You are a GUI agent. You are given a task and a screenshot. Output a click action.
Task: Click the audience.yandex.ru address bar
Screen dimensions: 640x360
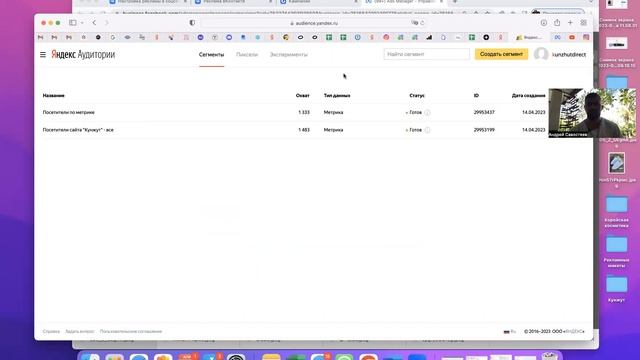pyautogui.click(x=314, y=23)
